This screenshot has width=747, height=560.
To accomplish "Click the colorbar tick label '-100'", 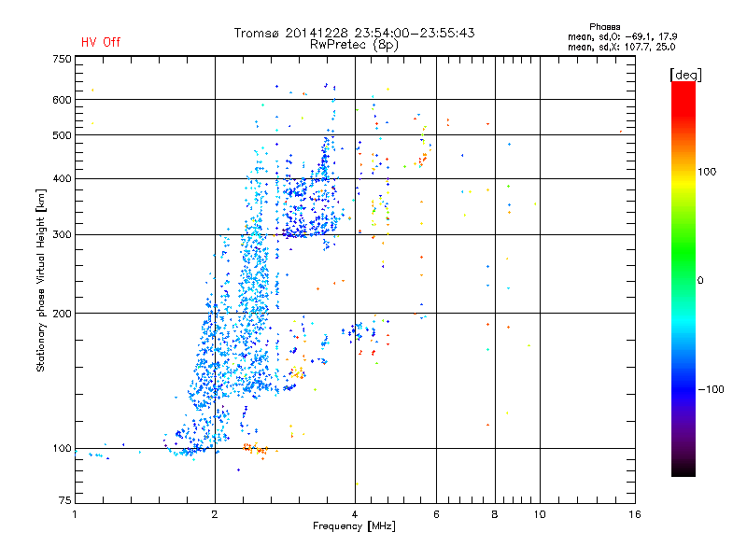I will 712,389.
